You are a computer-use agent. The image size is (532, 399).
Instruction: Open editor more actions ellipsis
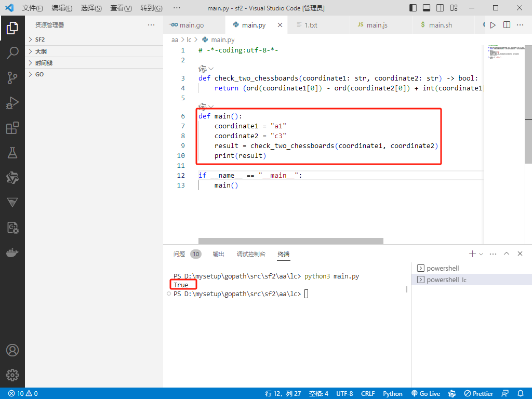(520, 25)
